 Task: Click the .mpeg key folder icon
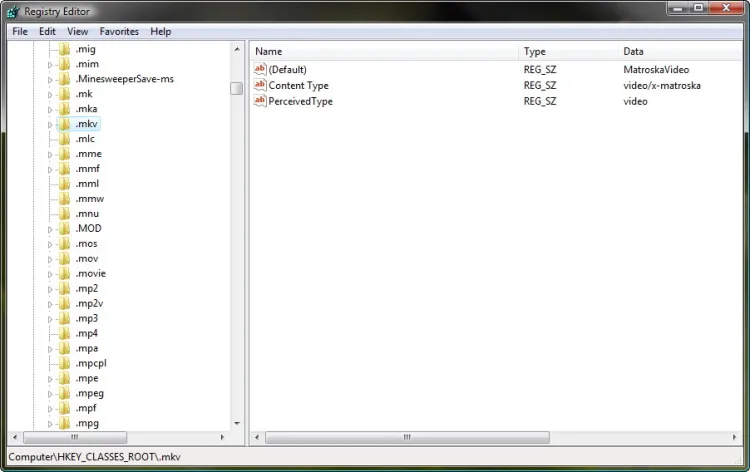pyautogui.click(x=64, y=393)
